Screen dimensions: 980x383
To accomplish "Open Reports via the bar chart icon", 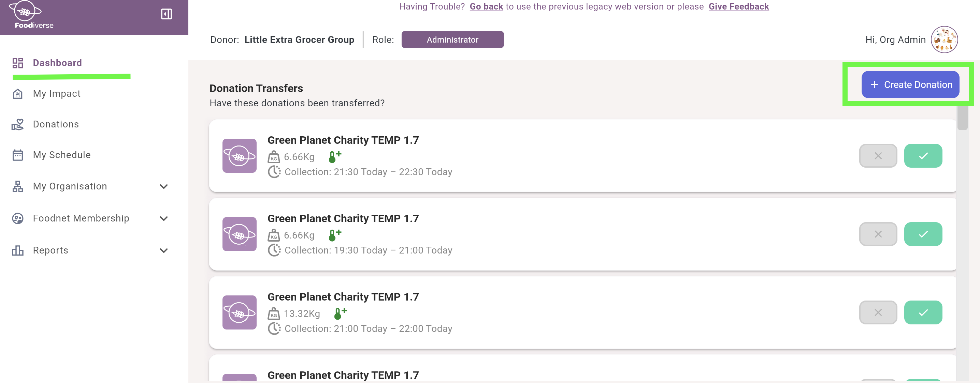I will click(x=17, y=250).
